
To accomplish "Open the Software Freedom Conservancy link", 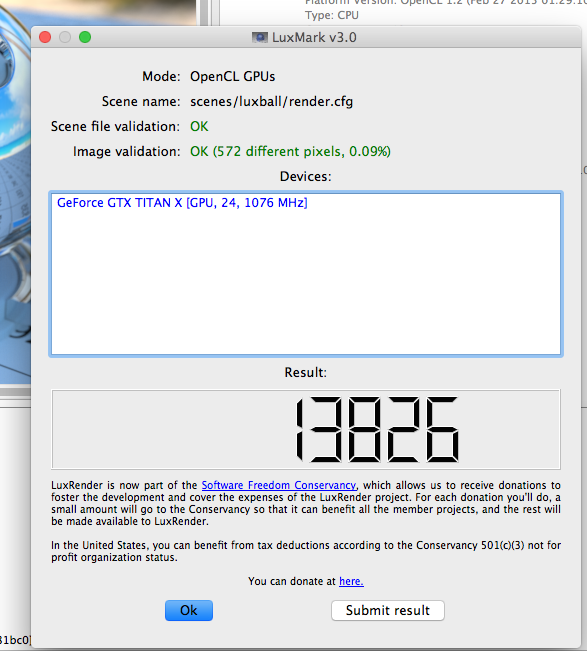I will coord(279,485).
